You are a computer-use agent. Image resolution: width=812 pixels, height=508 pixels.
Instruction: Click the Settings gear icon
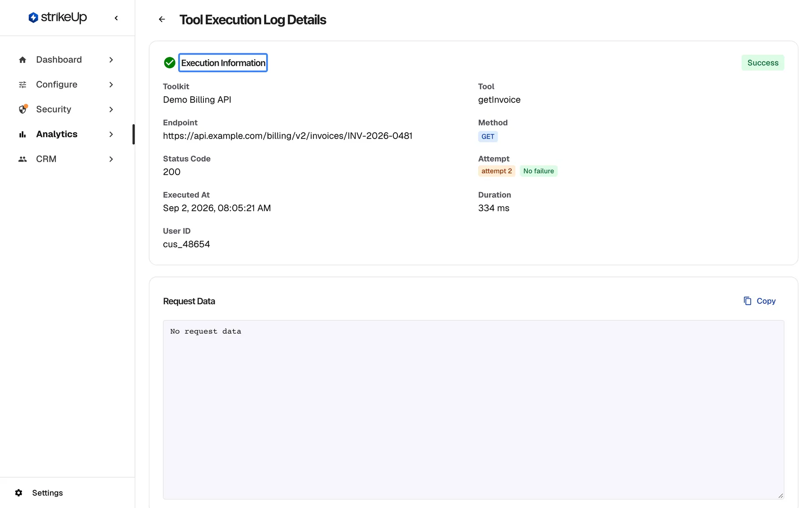tap(18, 493)
